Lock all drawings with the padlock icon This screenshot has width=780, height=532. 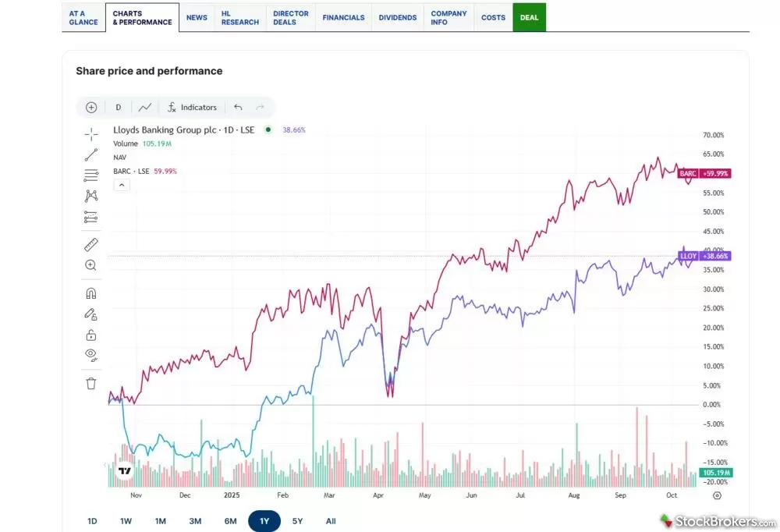[x=90, y=334]
